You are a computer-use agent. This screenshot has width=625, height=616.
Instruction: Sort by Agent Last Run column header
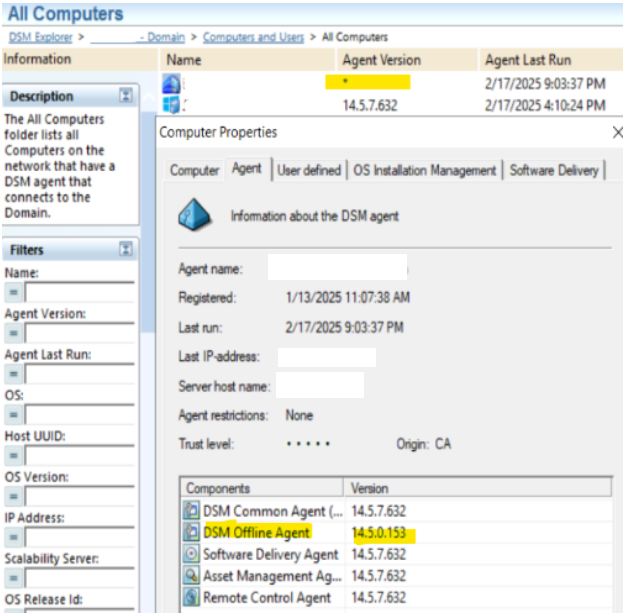(x=530, y=60)
